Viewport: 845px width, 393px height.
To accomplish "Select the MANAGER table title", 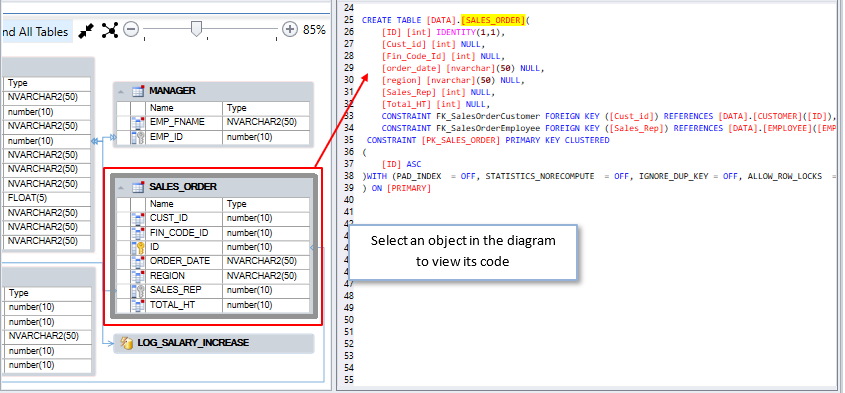I will (x=172, y=91).
